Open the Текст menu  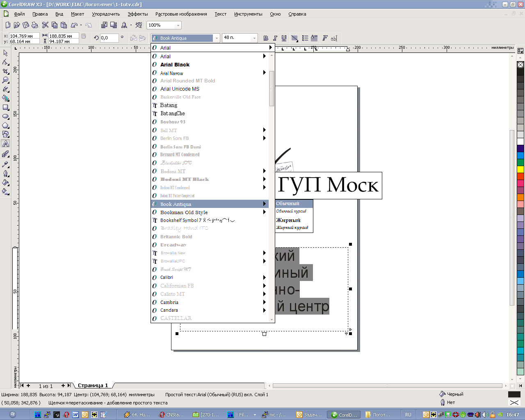click(220, 14)
